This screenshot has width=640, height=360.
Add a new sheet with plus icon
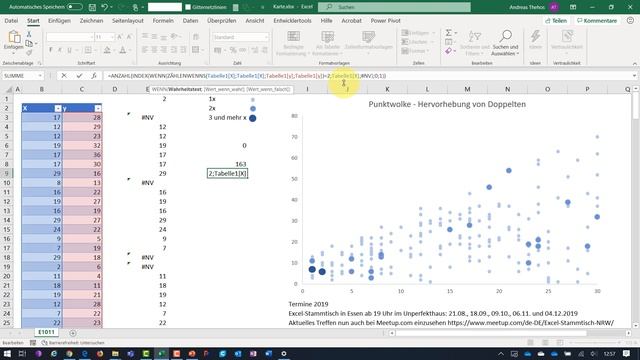coord(73,333)
